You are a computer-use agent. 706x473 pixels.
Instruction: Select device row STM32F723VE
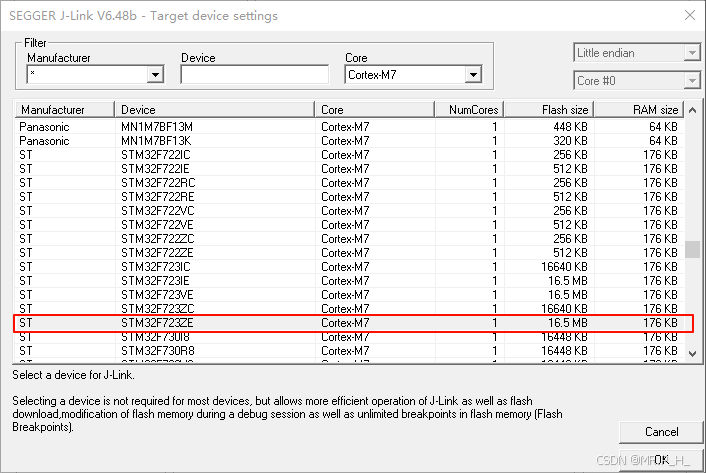(349, 295)
